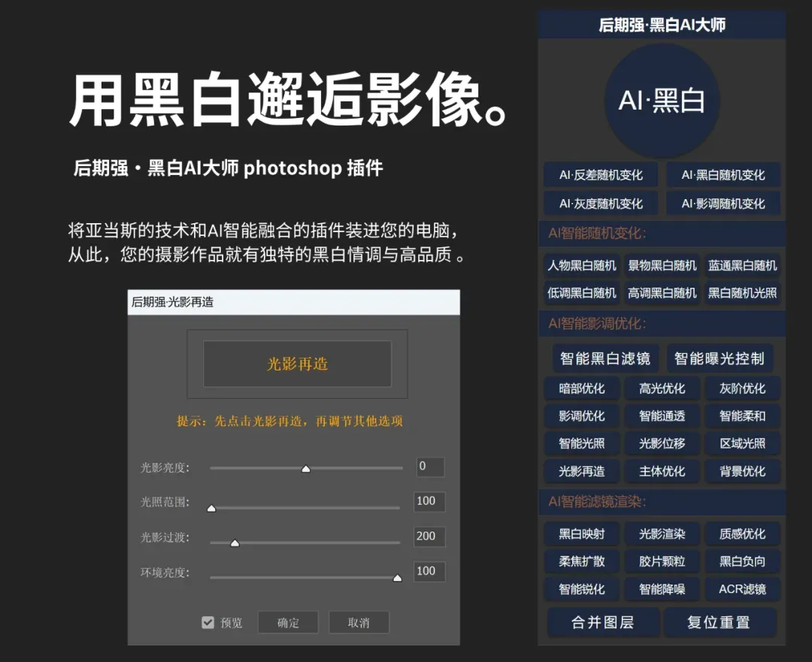Screen dimensions: 812x662
Task: Open 光影再造 from plugin panel
Action: tap(581, 471)
